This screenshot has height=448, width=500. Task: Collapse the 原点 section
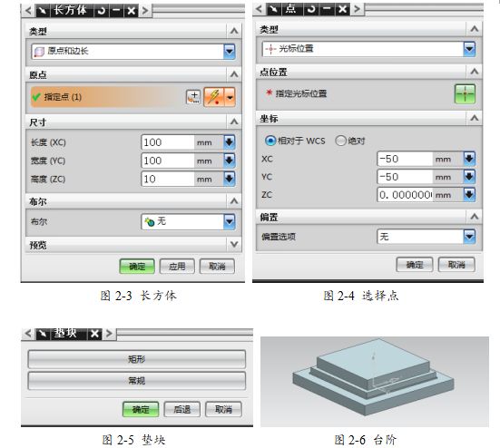pos(234,74)
